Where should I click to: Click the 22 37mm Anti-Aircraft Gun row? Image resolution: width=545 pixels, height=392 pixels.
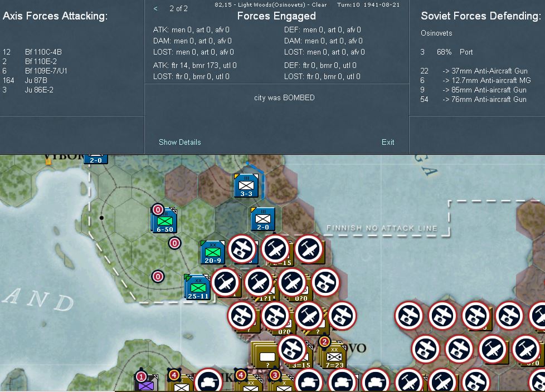click(x=474, y=71)
